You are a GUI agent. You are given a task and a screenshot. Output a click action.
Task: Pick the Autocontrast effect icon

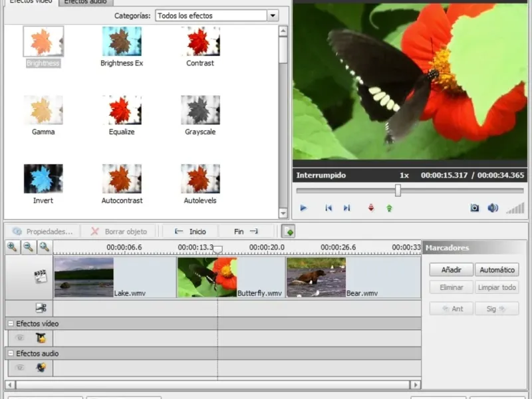click(122, 179)
